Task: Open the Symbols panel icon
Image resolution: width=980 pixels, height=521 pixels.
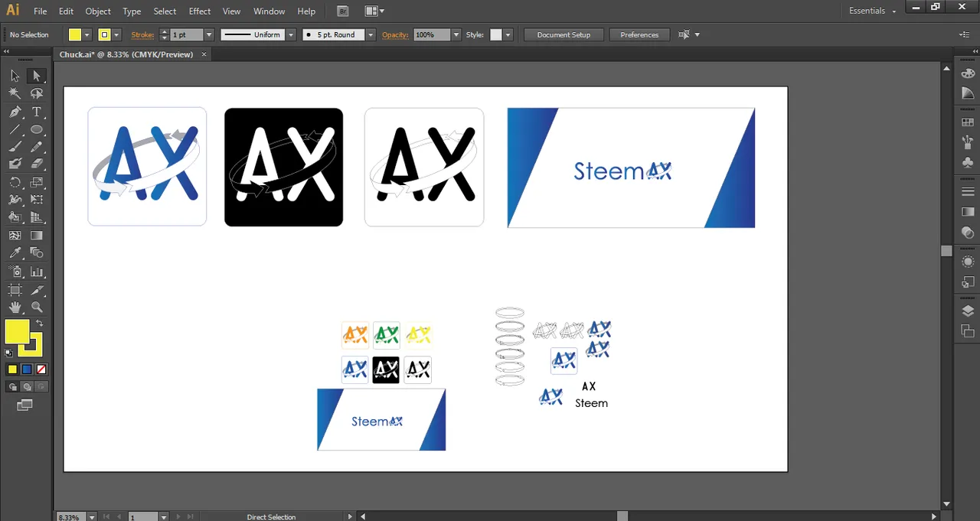Action: 968,162
